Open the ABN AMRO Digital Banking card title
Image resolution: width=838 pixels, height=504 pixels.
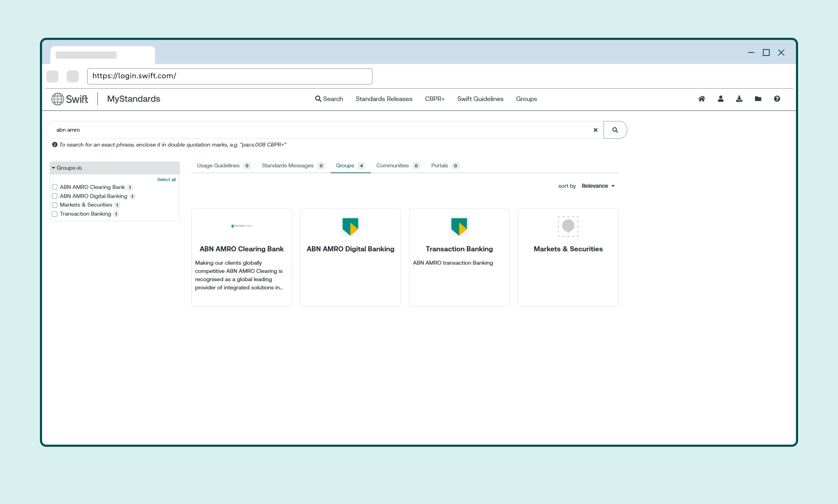point(350,249)
